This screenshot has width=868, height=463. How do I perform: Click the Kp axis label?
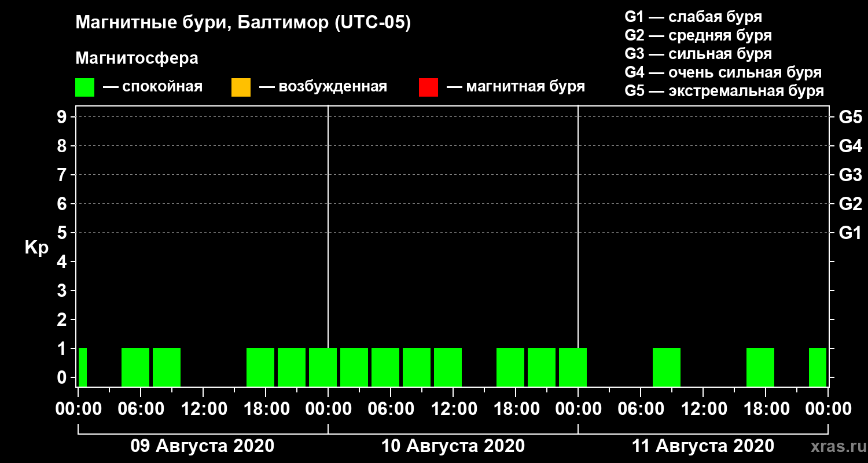36,248
